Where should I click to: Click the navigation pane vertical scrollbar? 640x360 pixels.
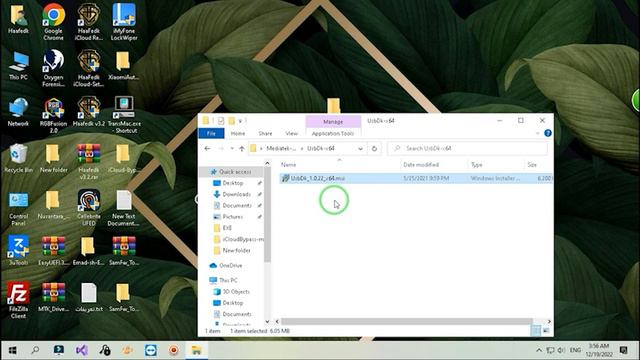click(267, 214)
